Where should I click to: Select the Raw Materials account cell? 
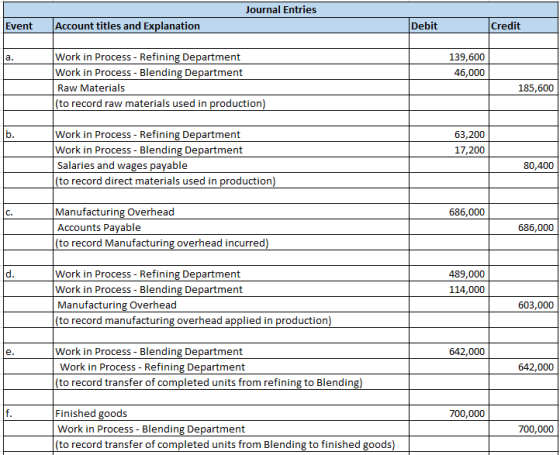pyautogui.click(x=231, y=88)
